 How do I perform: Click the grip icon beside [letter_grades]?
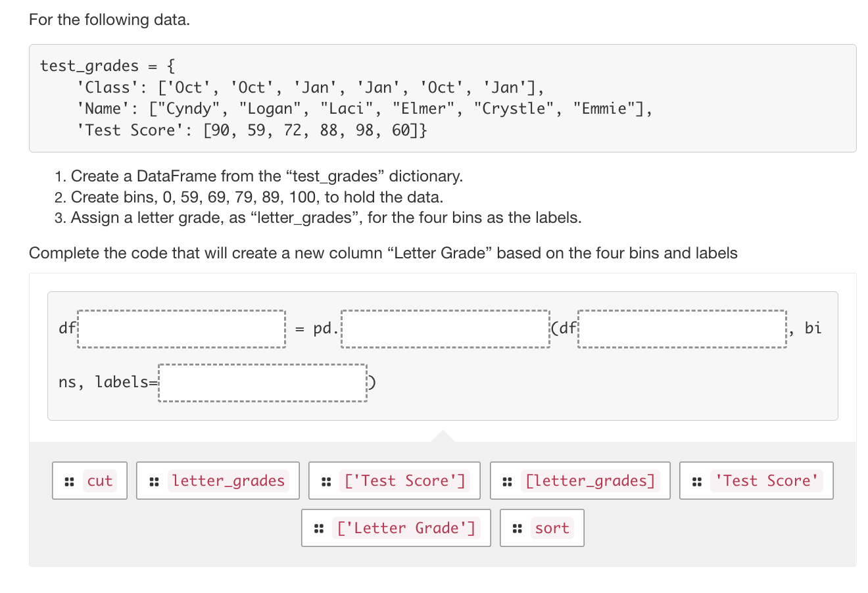pos(507,481)
